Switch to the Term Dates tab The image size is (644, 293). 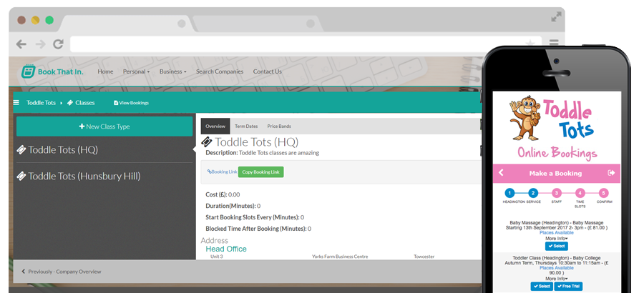(246, 126)
